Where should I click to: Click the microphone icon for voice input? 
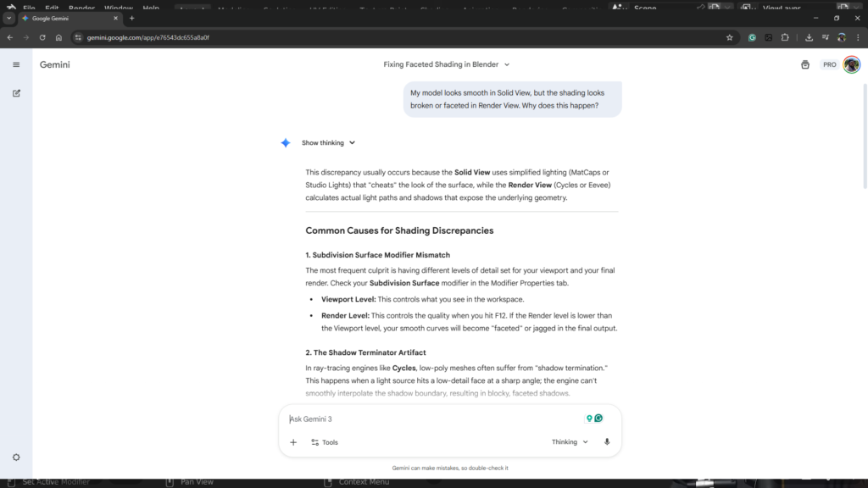click(607, 442)
